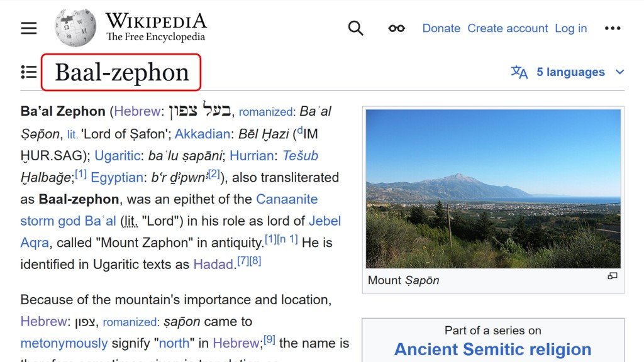Click Log in
This screenshot has height=362, width=644.
coord(570,28)
